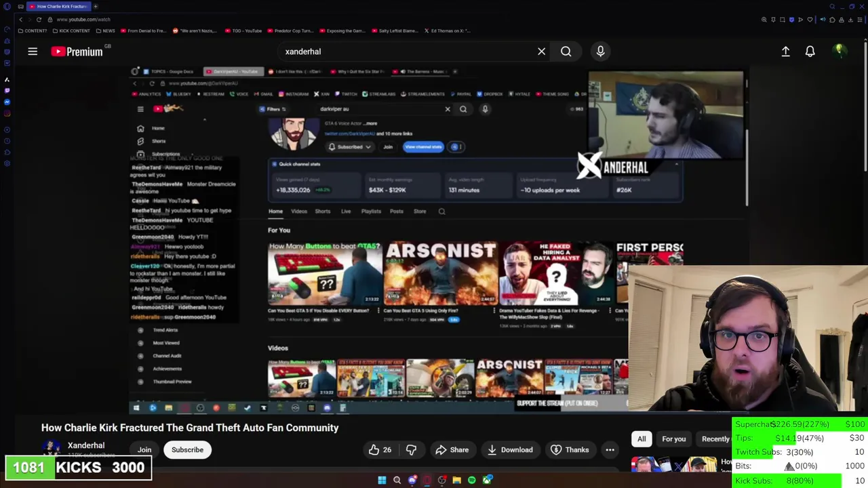The height and width of the screenshot is (488, 868).
Task: Open the NEWS bookmarks folder
Action: tap(105, 30)
